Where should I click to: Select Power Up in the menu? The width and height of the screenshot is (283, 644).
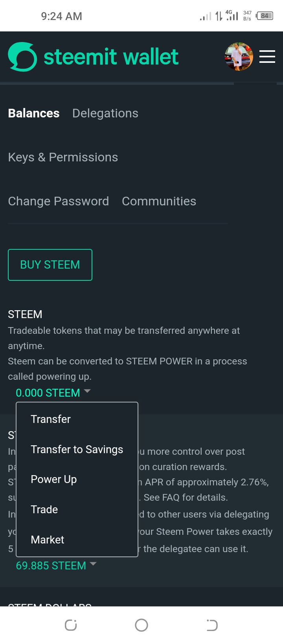click(54, 479)
